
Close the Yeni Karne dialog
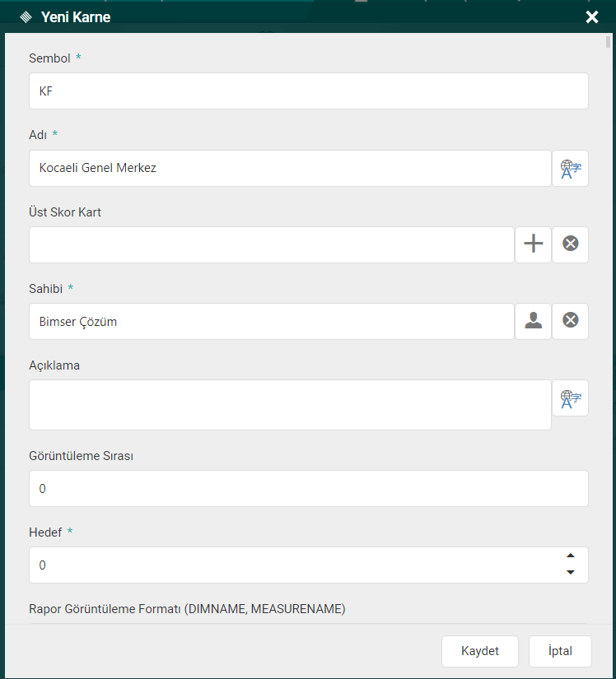point(591,17)
